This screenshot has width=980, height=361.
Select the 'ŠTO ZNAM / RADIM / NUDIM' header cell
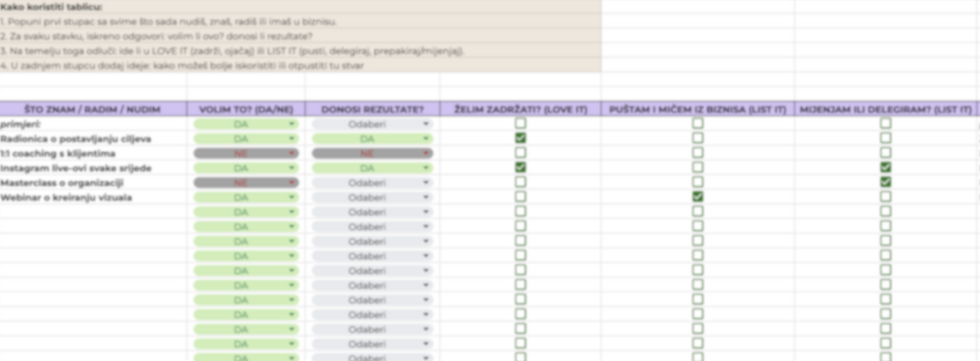point(93,109)
